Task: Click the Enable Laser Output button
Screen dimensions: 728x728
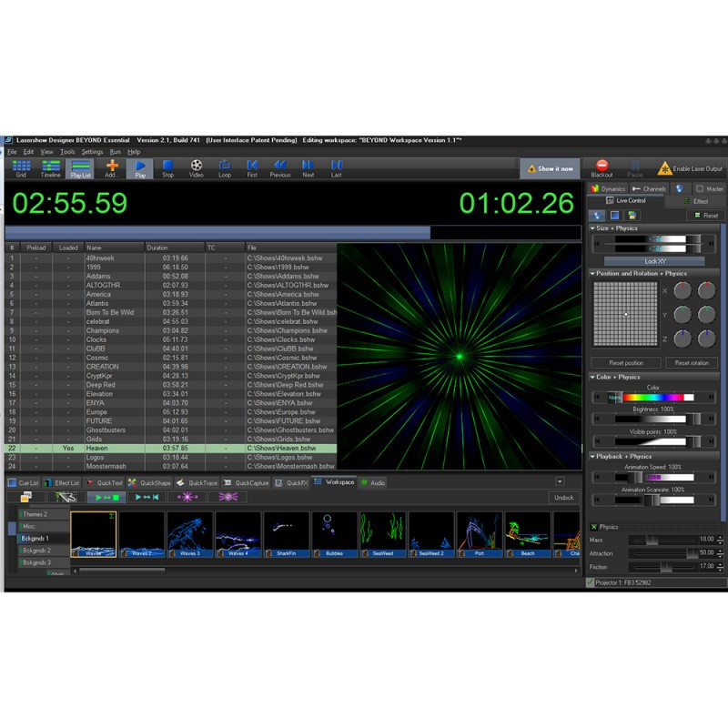Action: point(690,168)
